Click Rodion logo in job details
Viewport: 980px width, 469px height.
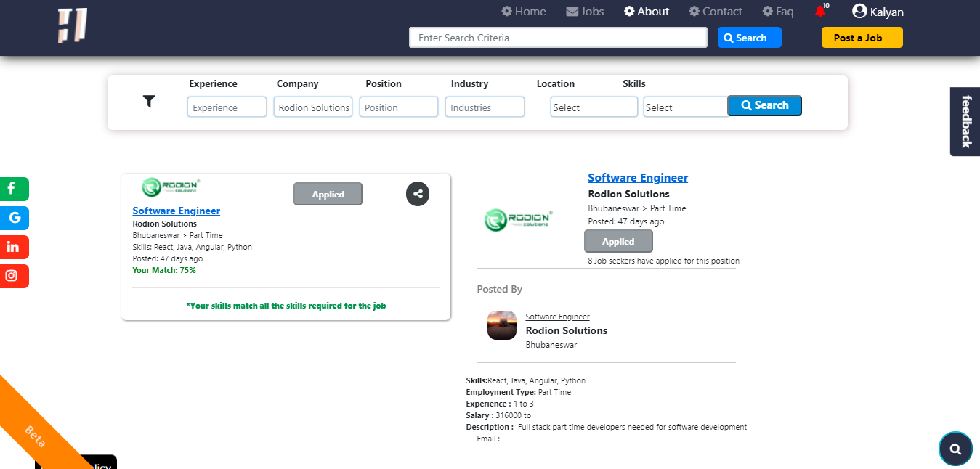519,220
